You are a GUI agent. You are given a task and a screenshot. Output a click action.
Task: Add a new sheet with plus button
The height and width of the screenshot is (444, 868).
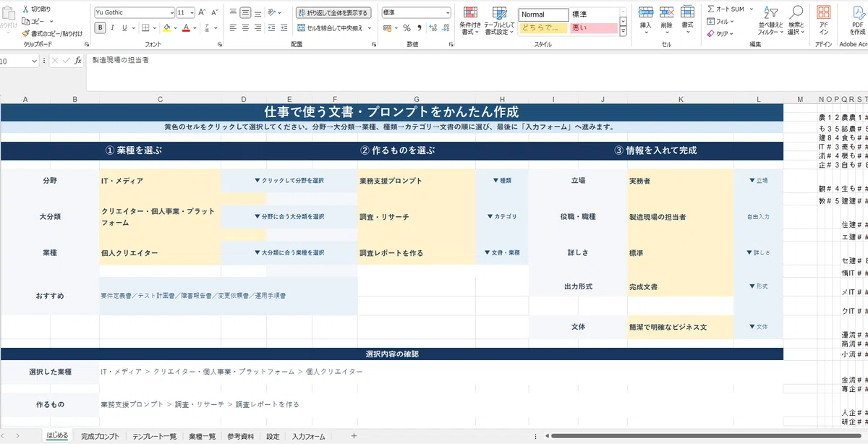pyautogui.click(x=354, y=436)
